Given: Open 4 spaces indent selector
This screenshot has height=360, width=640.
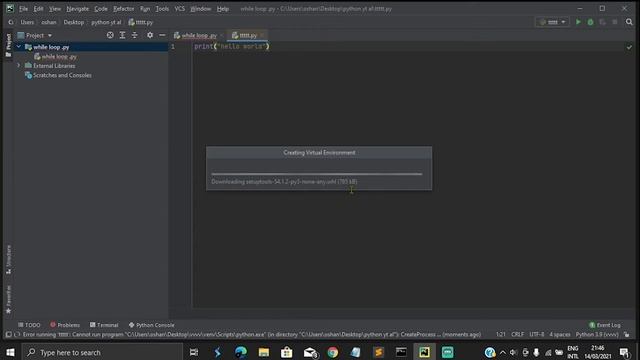Looking at the screenshot, I should (559, 335).
